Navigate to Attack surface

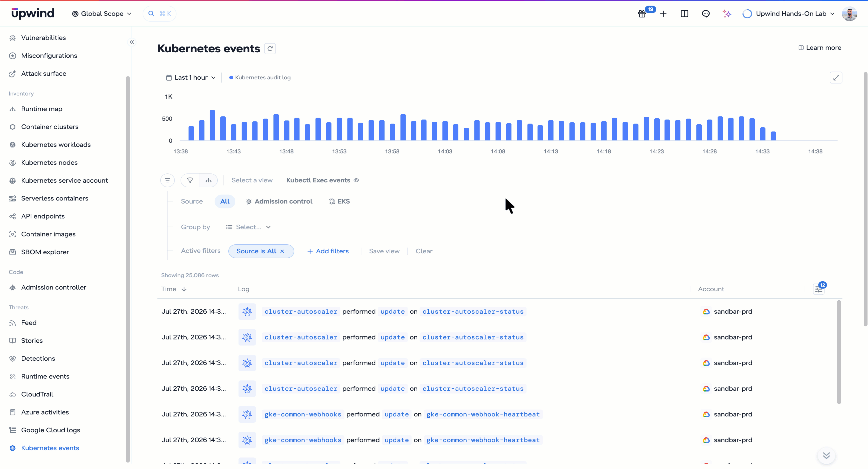(x=44, y=74)
